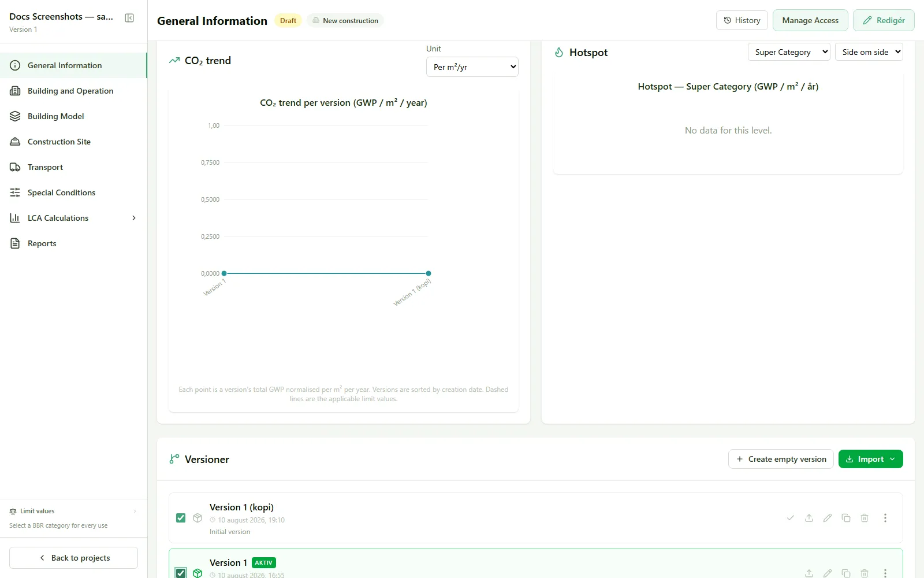Collapse the sidebar with the panel icon
This screenshot has height=578, width=924.
(129, 18)
